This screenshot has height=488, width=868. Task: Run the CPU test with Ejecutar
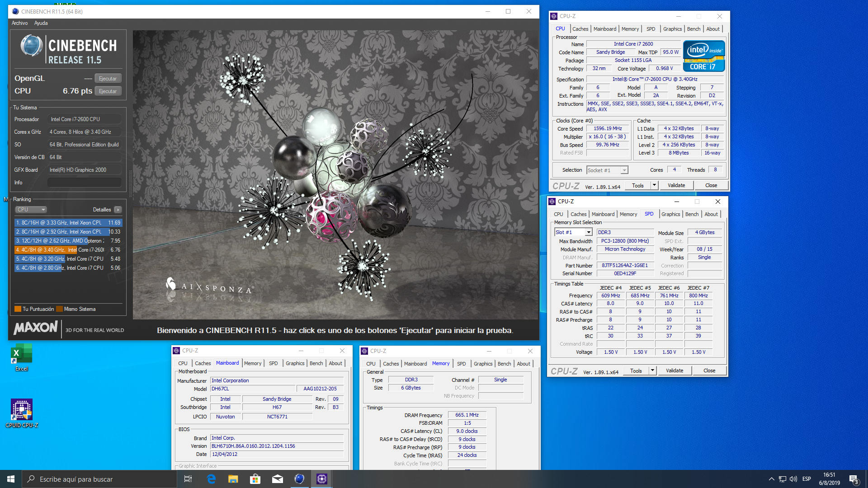tap(108, 91)
